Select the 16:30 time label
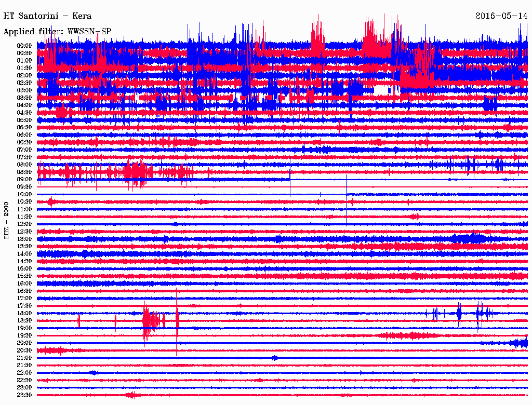This screenshot has height=405, width=532. tap(24, 291)
